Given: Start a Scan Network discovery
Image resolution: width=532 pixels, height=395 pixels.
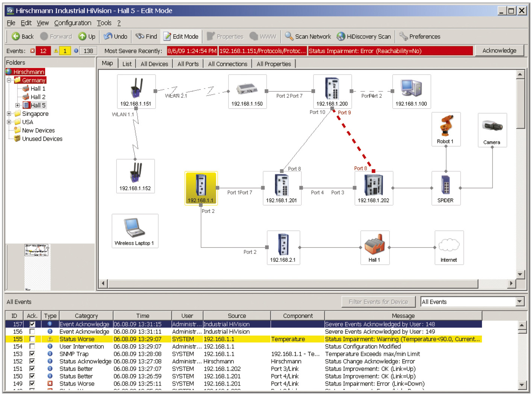Looking at the screenshot, I should [x=308, y=36].
